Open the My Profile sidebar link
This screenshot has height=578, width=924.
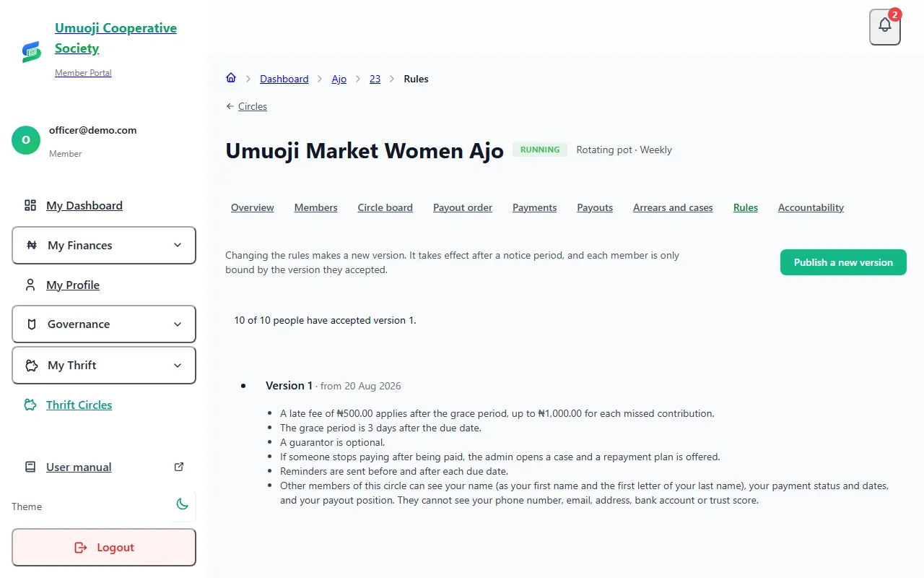coord(73,285)
